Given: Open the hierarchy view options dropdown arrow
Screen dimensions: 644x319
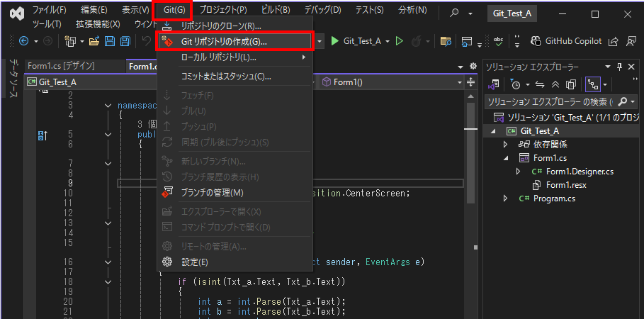Looking at the screenshot, I should 604,84.
